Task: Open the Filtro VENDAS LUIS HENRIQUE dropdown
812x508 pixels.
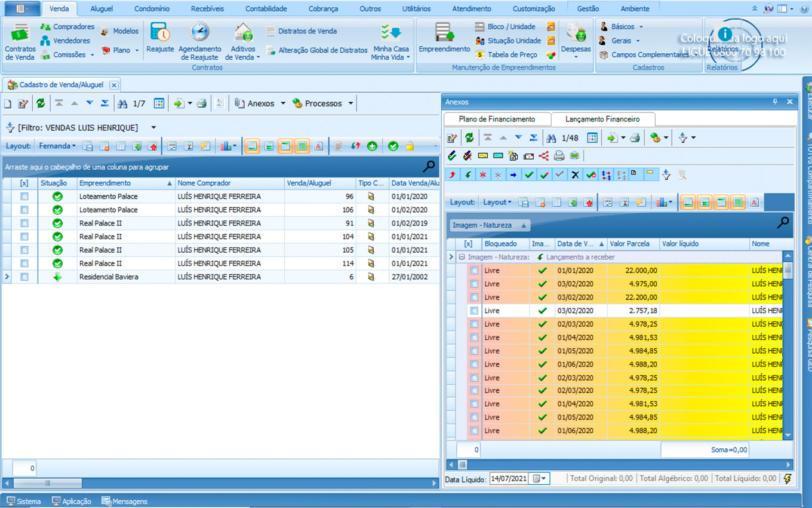Action: 153,127
